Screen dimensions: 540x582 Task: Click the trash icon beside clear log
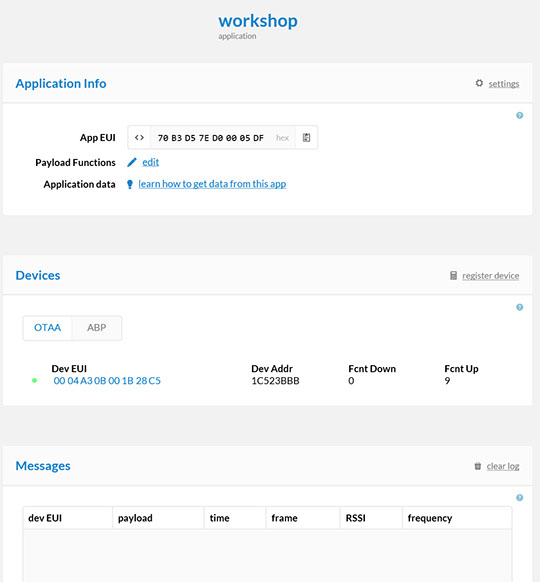[x=478, y=466]
